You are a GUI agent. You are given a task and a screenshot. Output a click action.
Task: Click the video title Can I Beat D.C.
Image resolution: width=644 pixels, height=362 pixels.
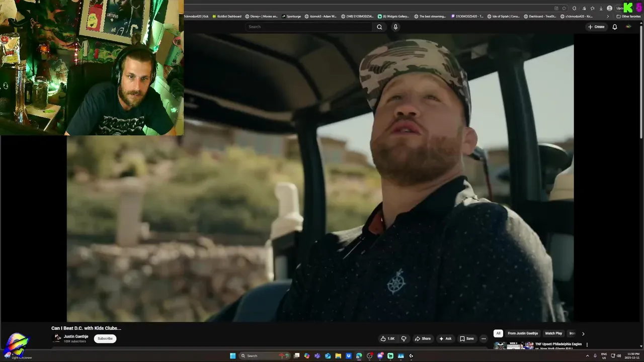(x=86, y=328)
